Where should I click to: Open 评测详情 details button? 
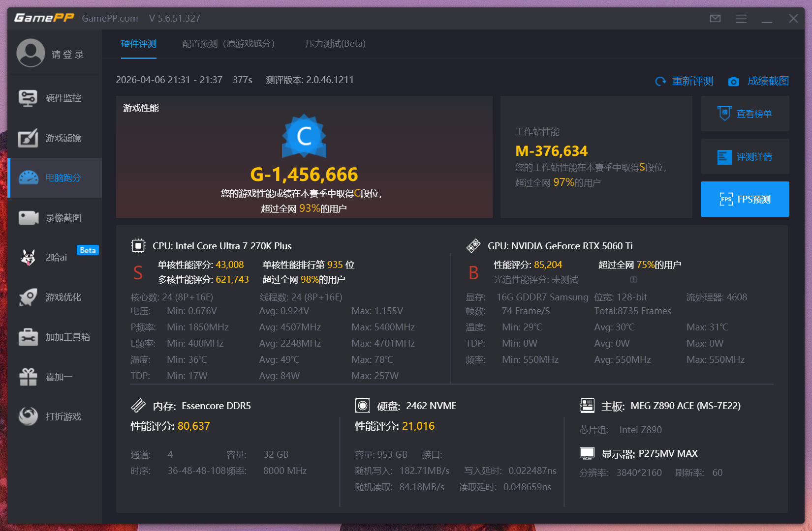coord(745,156)
